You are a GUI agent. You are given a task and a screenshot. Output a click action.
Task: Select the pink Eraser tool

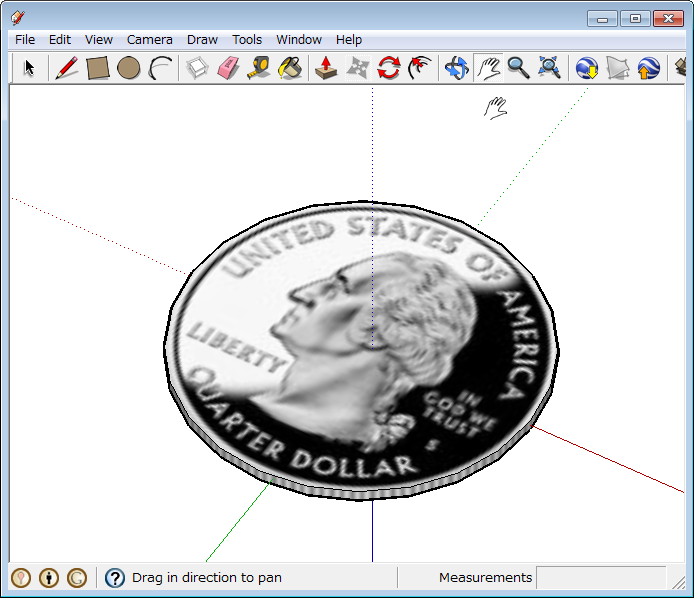(228, 68)
